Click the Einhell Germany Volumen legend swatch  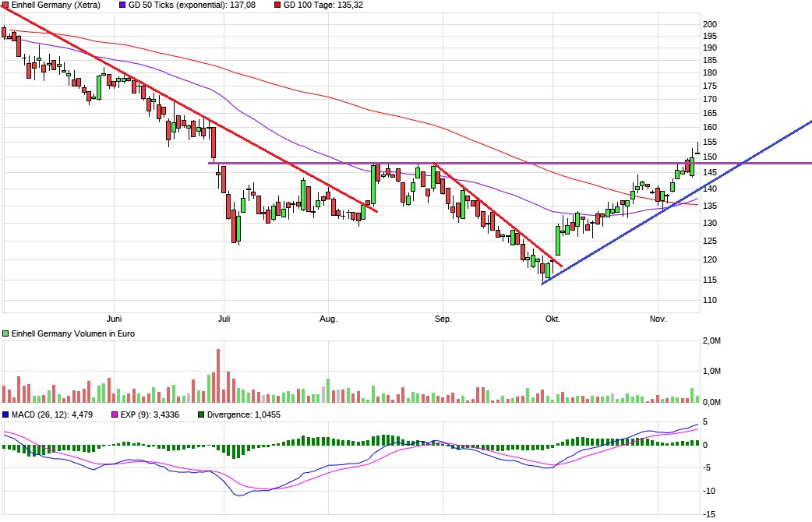point(5,333)
